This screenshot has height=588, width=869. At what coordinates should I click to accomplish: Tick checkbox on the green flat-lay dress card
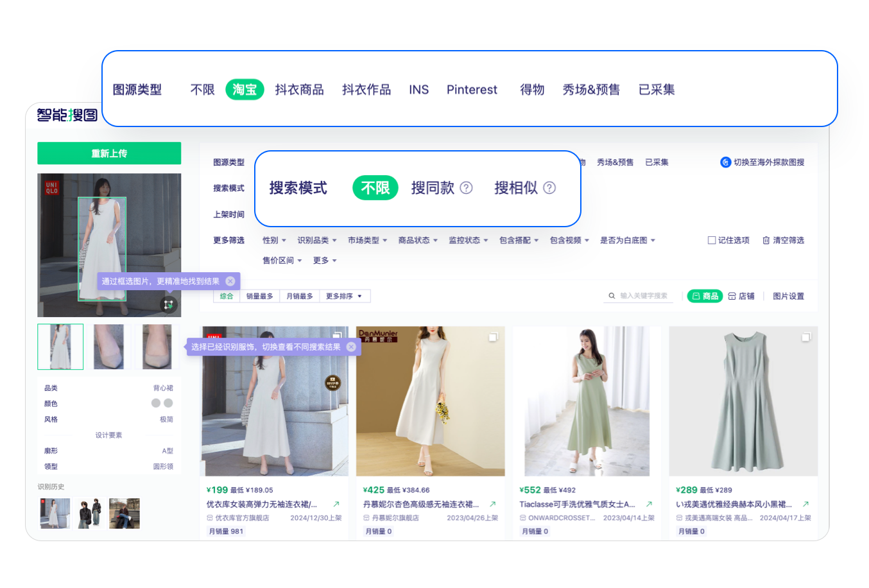[806, 337]
